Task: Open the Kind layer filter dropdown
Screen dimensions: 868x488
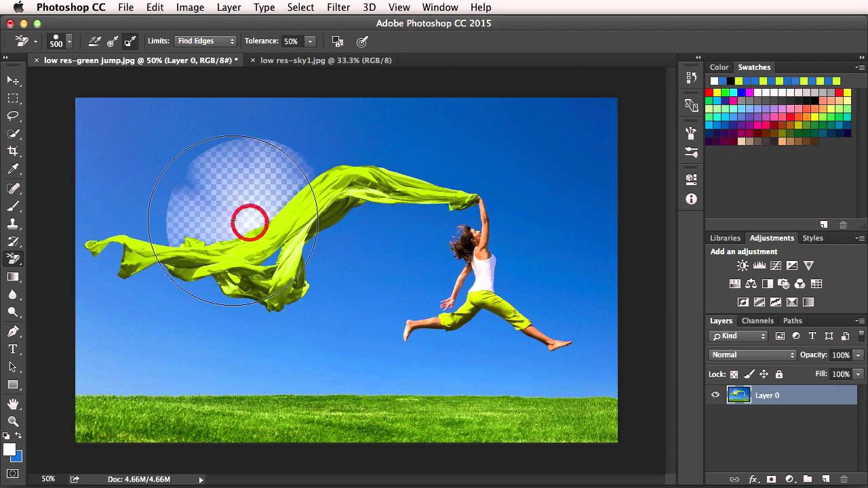Action: coord(738,336)
